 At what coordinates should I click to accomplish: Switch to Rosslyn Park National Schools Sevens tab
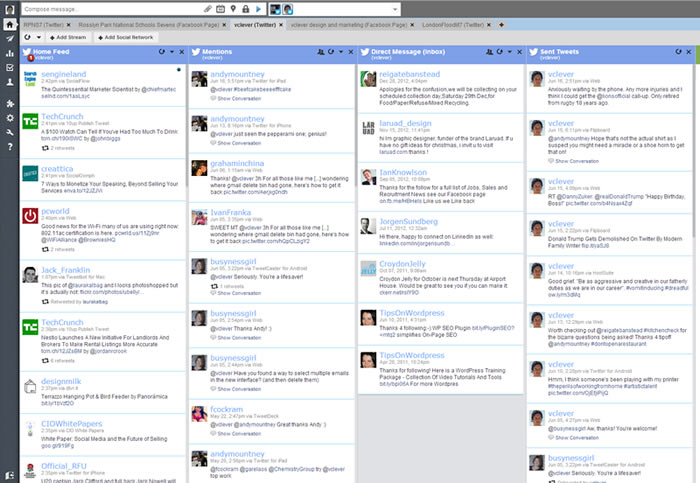pyautogui.click(x=149, y=25)
